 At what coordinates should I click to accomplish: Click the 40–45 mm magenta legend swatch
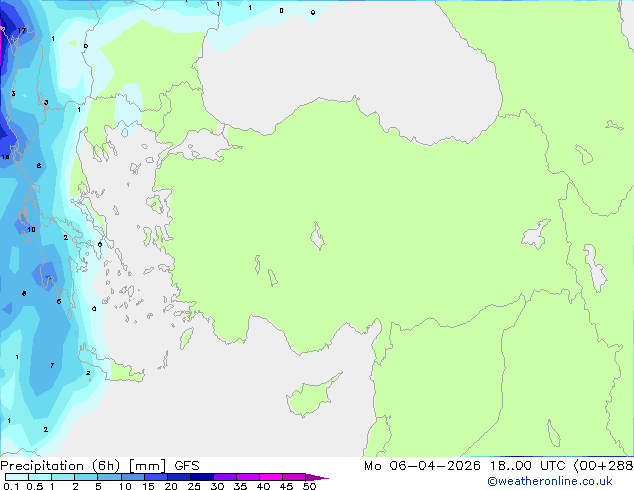click(271, 477)
